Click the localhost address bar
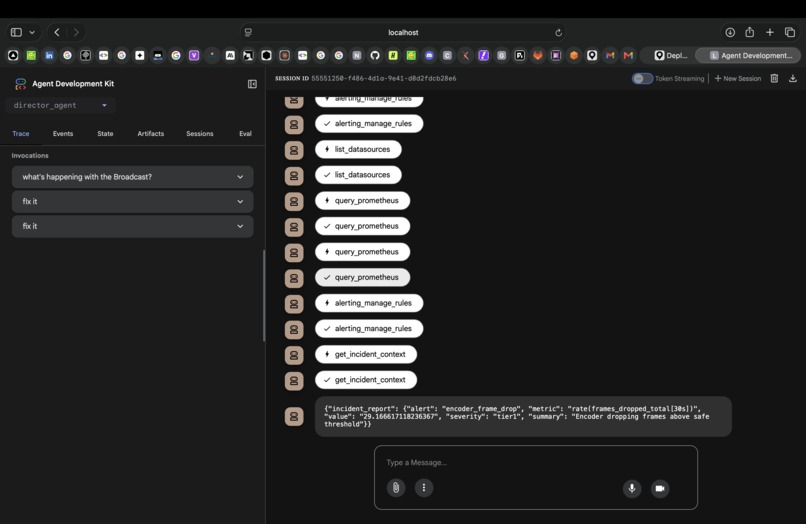The width and height of the screenshot is (806, 524). tap(403, 32)
